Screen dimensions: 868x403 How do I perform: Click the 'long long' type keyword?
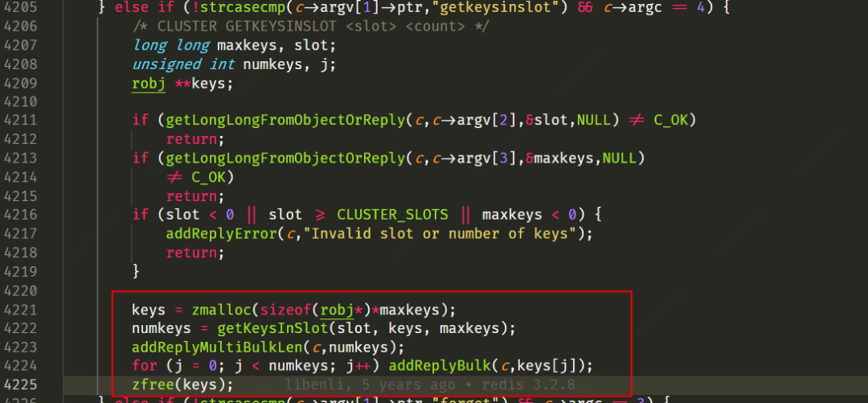pyautogui.click(x=171, y=46)
